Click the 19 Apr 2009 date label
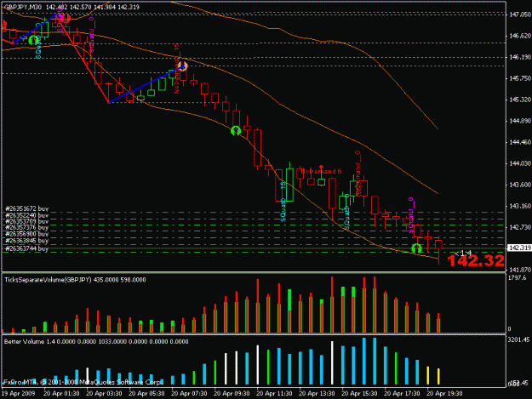532x399 pixels. [18, 394]
